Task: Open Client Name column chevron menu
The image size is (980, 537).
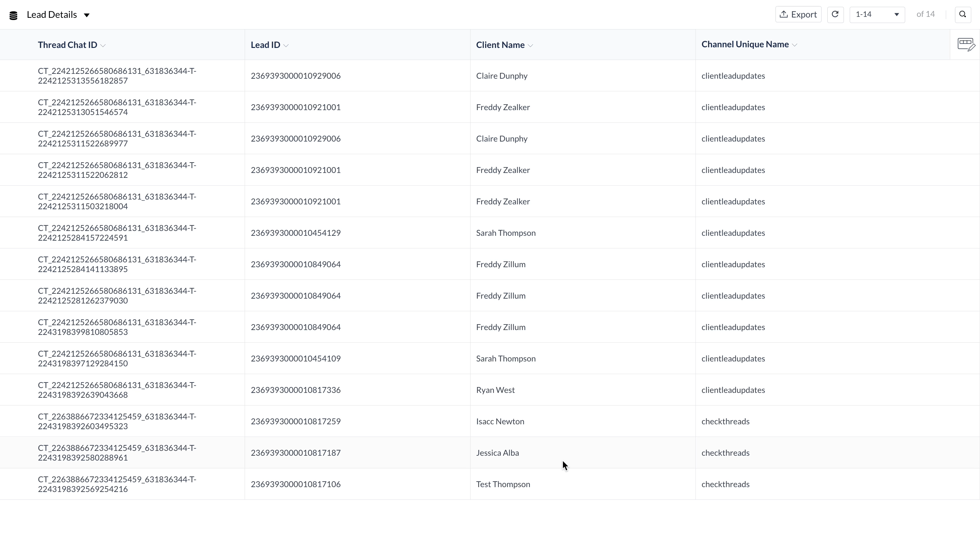Action: pos(530,45)
